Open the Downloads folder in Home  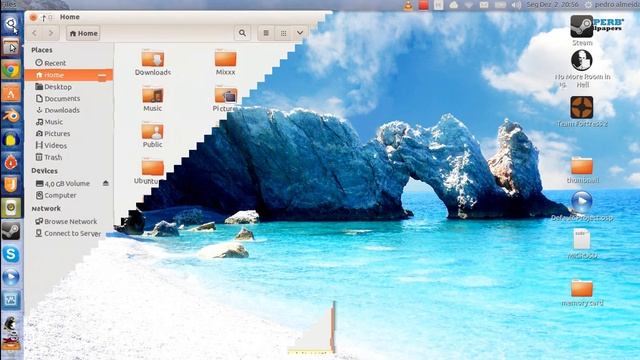[x=153, y=63]
